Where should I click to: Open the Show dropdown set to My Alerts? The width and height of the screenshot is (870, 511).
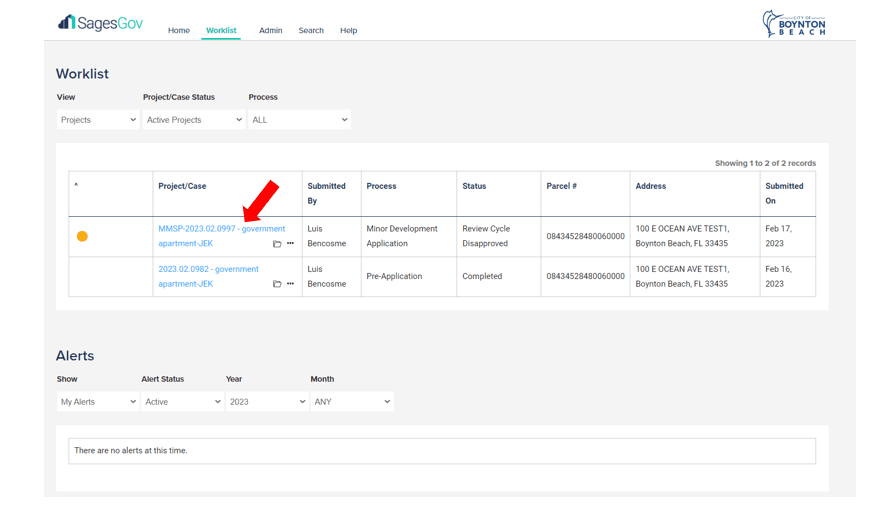coord(98,402)
